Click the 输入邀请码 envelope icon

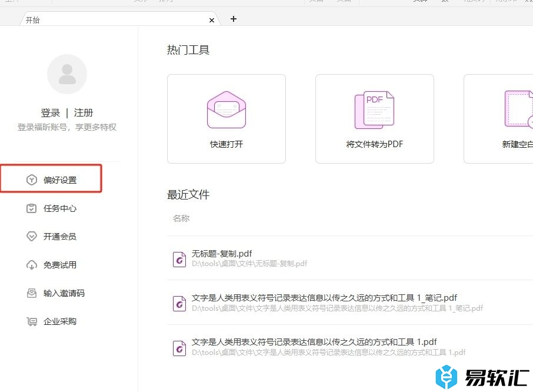pos(32,293)
